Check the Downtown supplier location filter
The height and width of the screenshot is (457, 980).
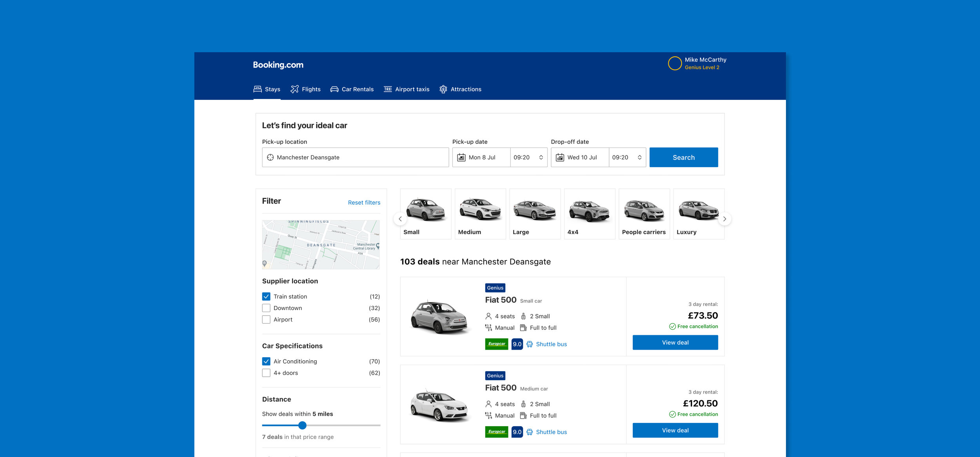[x=266, y=308]
